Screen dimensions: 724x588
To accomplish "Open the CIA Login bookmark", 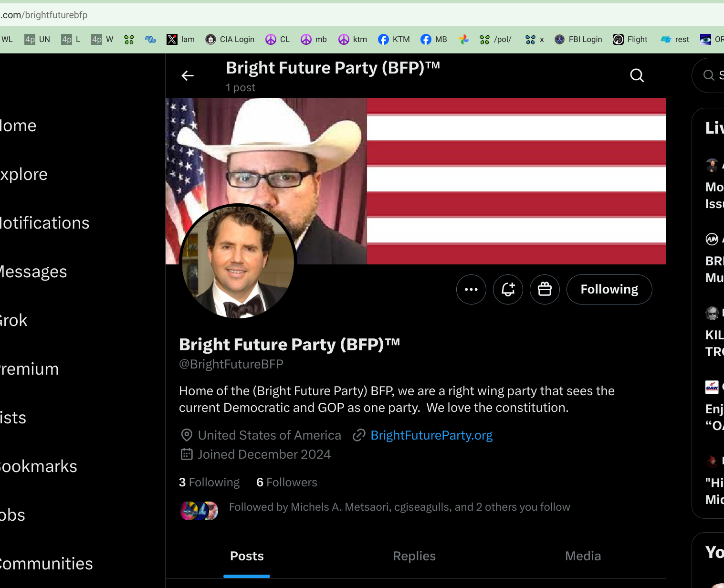I will coord(230,39).
